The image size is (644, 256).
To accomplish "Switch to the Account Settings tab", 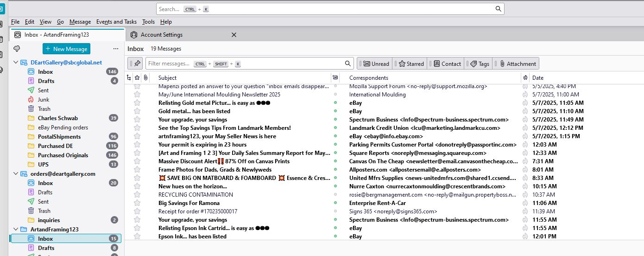I will click(x=161, y=35).
